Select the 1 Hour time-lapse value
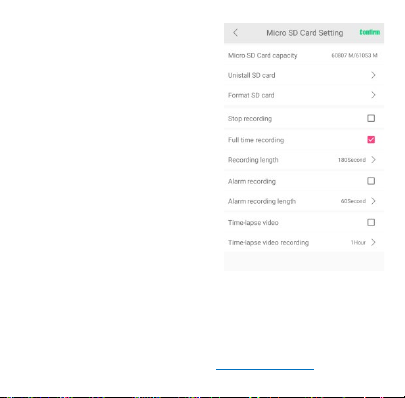405x398 pixels. [x=358, y=243]
